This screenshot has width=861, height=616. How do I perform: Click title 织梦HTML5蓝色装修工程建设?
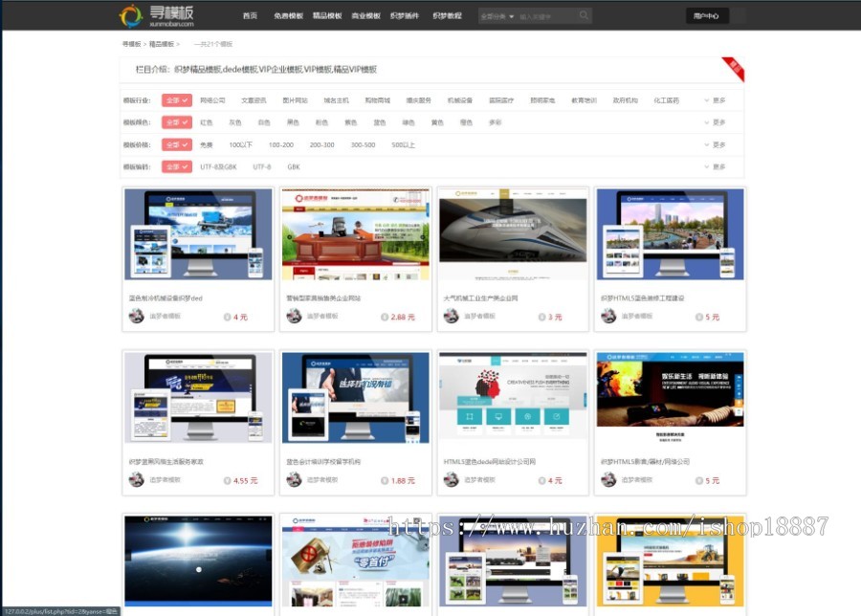tap(643, 298)
